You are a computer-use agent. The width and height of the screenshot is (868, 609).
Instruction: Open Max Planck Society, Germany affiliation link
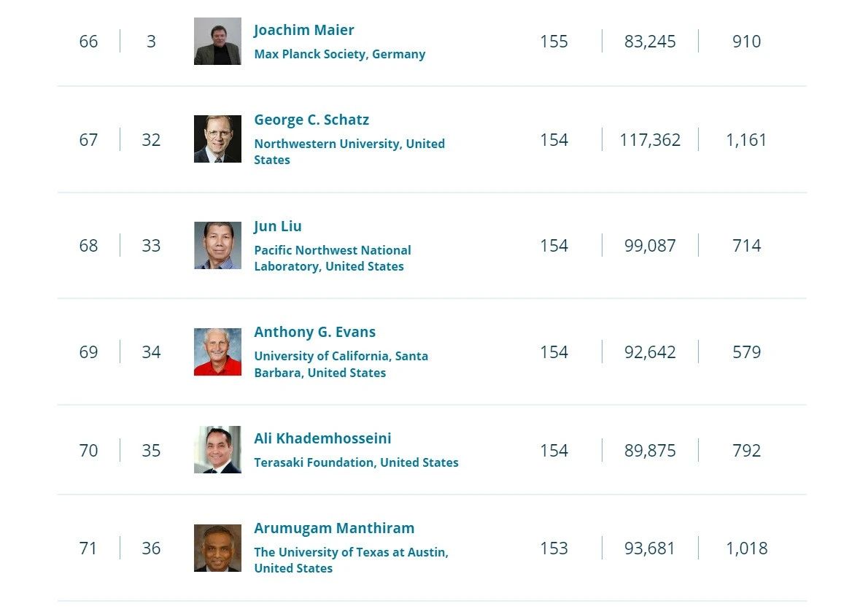pos(339,54)
